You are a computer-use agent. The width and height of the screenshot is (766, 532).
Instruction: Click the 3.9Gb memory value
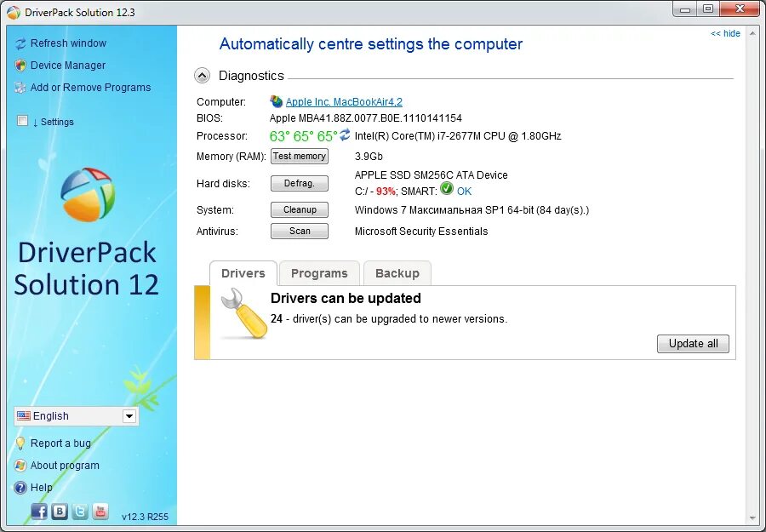tap(369, 157)
